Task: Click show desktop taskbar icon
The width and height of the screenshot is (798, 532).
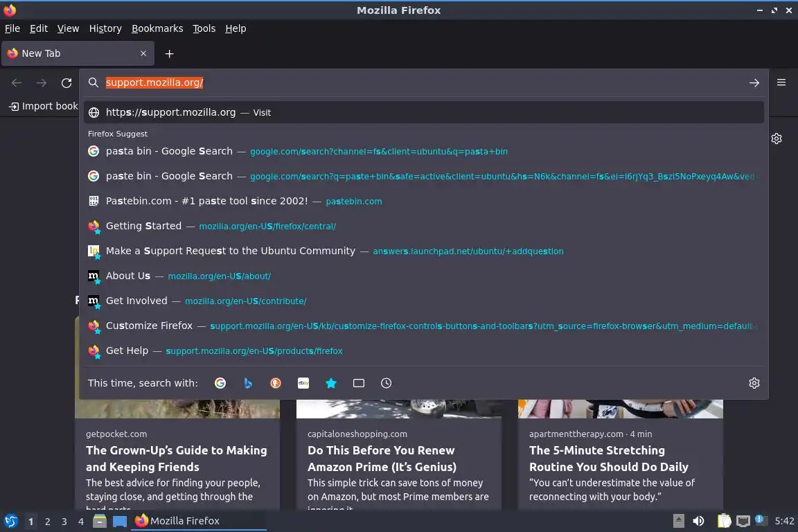Action: (x=120, y=522)
